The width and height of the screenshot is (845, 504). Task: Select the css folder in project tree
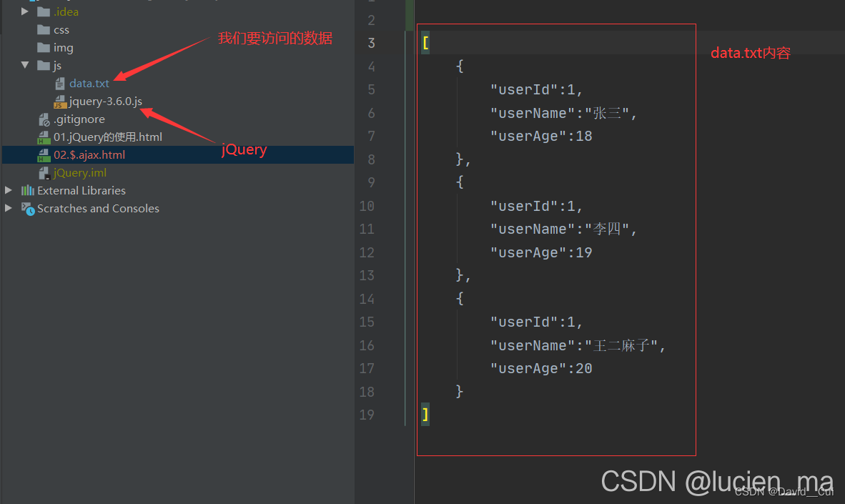pos(61,29)
